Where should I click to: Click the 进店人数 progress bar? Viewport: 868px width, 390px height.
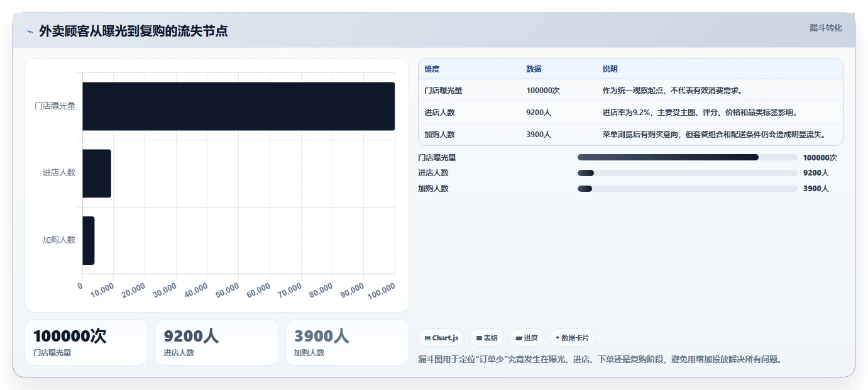point(688,173)
